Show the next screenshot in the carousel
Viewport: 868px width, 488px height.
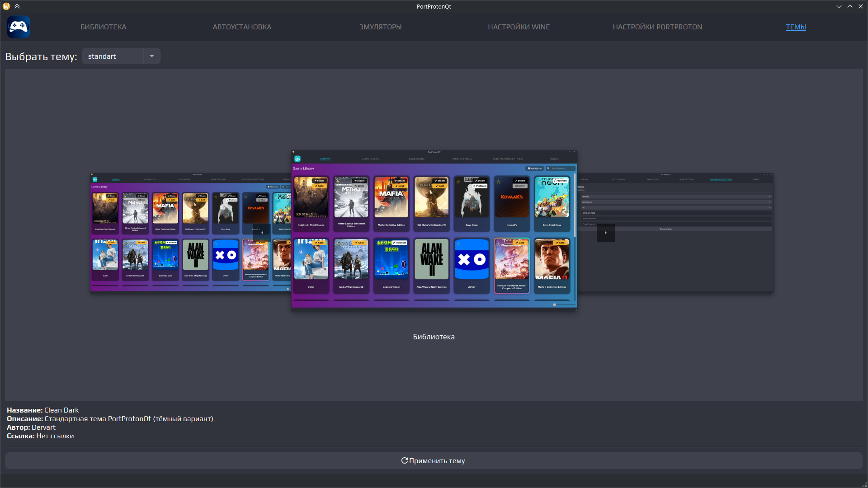(x=605, y=233)
